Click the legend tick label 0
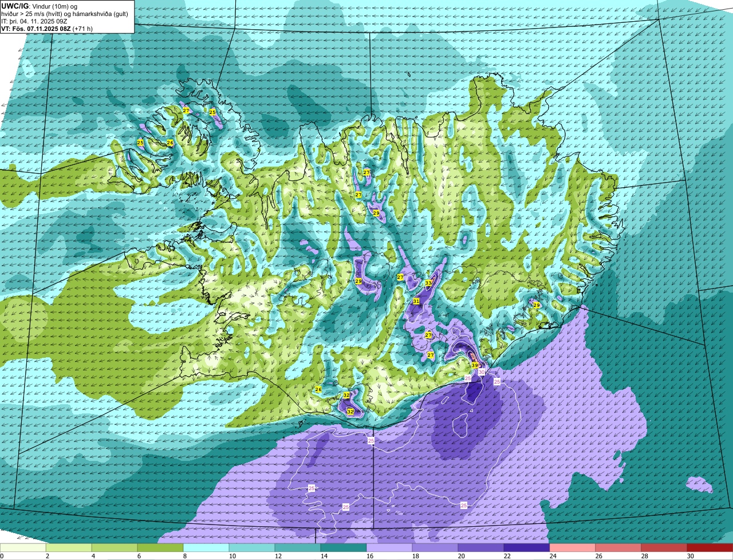 click(2, 556)
